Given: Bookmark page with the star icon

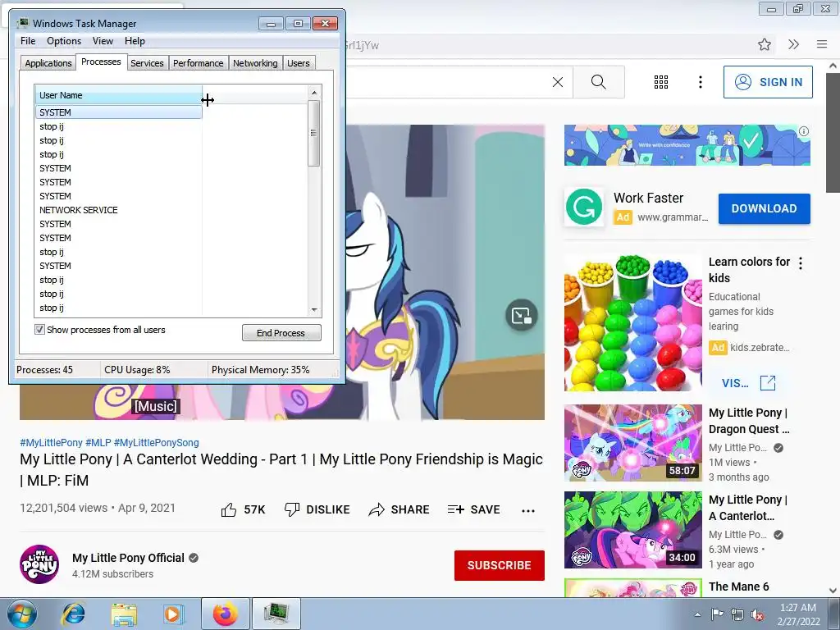Looking at the screenshot, I should click(x=765, y=44).
